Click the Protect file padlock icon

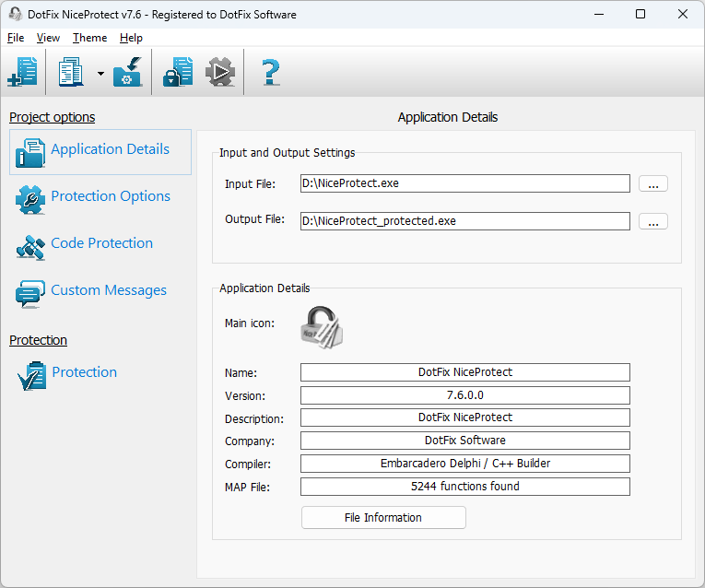178,72
